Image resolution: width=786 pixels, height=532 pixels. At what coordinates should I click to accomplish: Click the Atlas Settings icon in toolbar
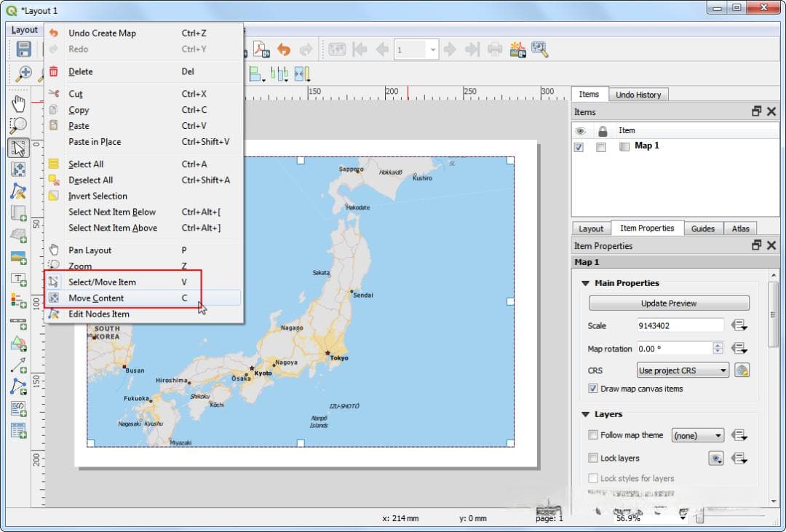(x=540, y=49)
